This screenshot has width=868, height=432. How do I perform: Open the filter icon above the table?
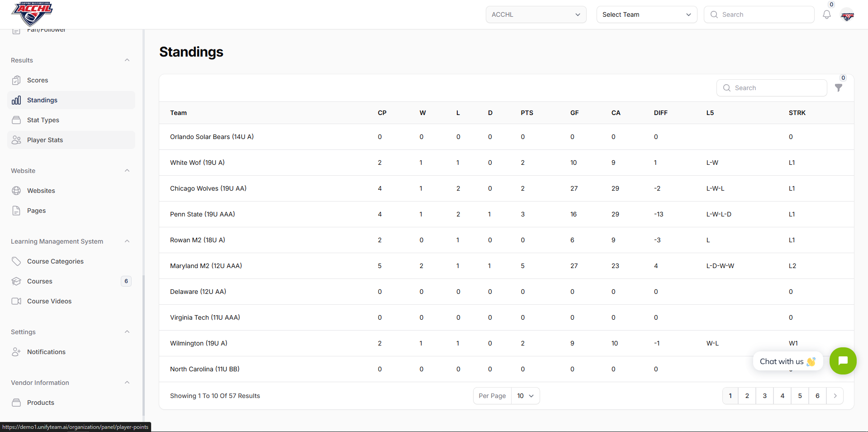(x=839, y=88)
